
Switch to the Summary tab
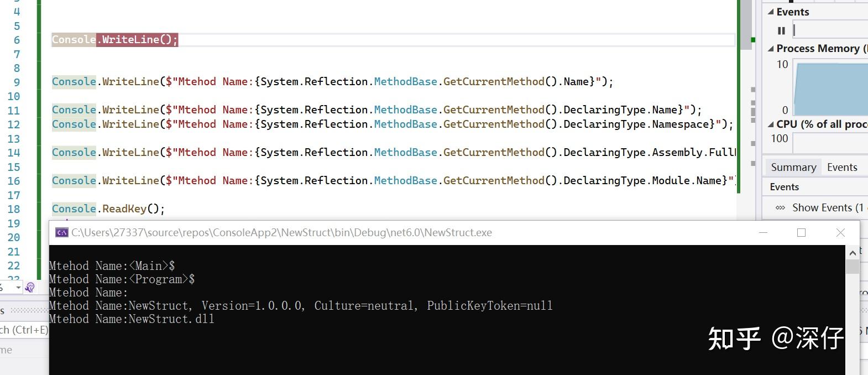[793, 168]
